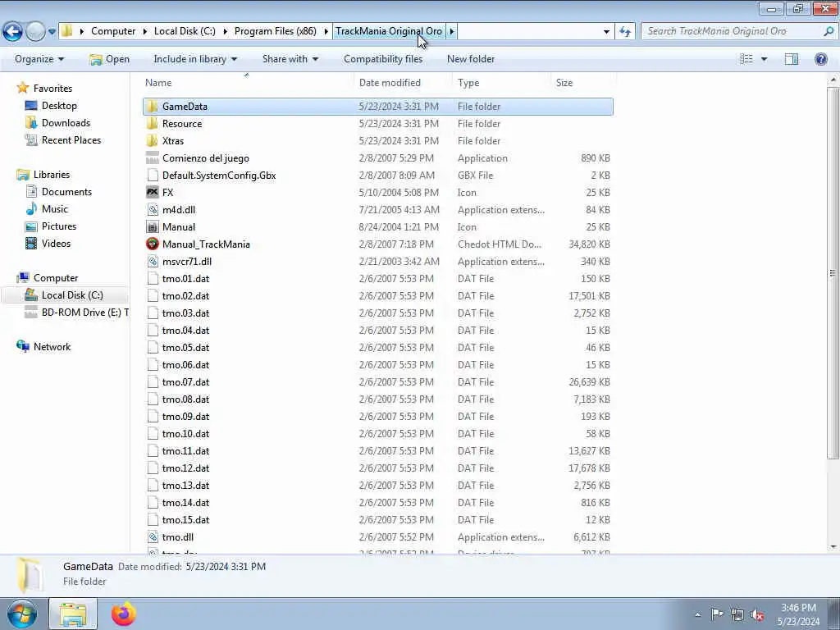Screen dimensions: 840x630
Task: Click the muted volume tray icon
Action: click(756, 614)
